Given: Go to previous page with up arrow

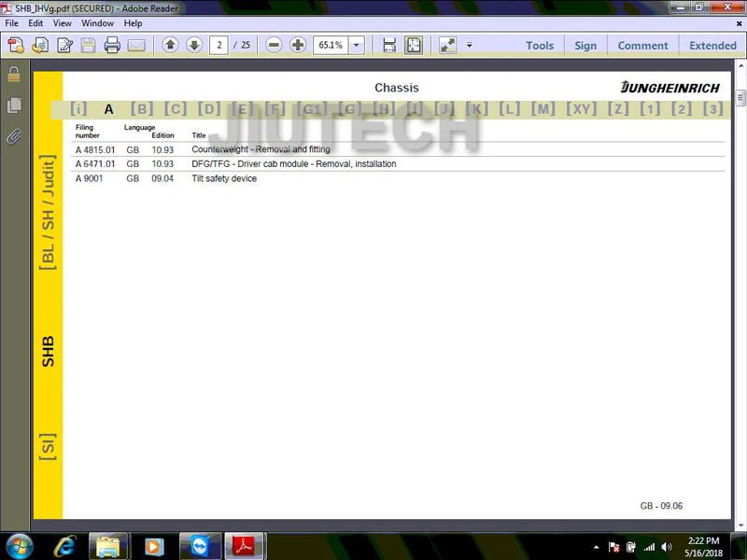Looking at the screenshot, I should click(x=170, y=45).
